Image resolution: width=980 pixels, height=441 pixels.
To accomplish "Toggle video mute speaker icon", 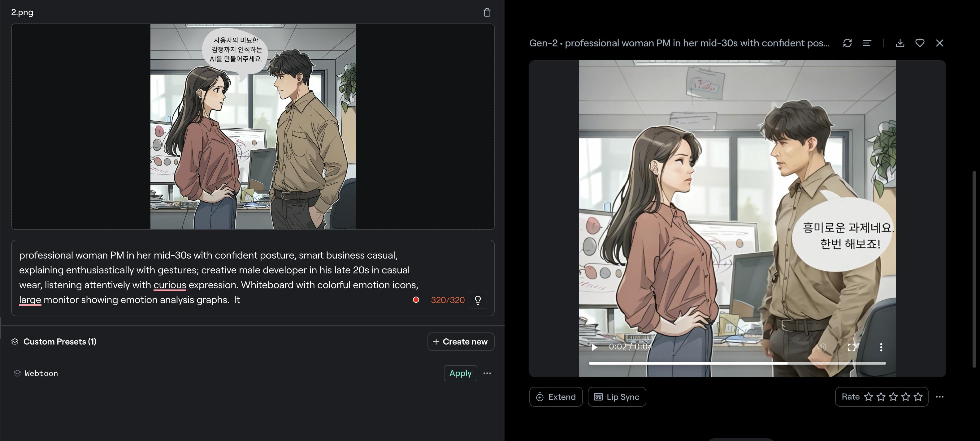I will [x=822, y=347].
